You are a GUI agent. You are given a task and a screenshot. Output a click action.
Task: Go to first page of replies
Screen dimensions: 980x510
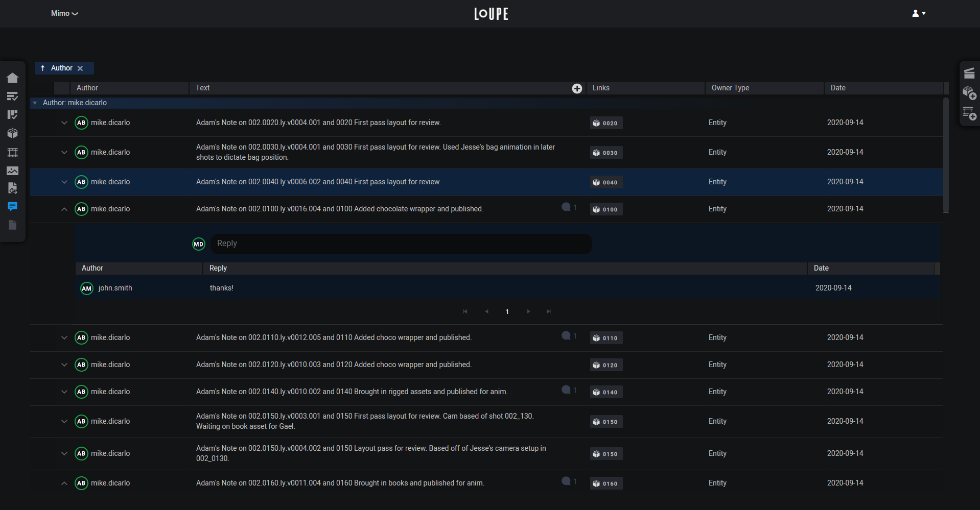click(465, 311)
